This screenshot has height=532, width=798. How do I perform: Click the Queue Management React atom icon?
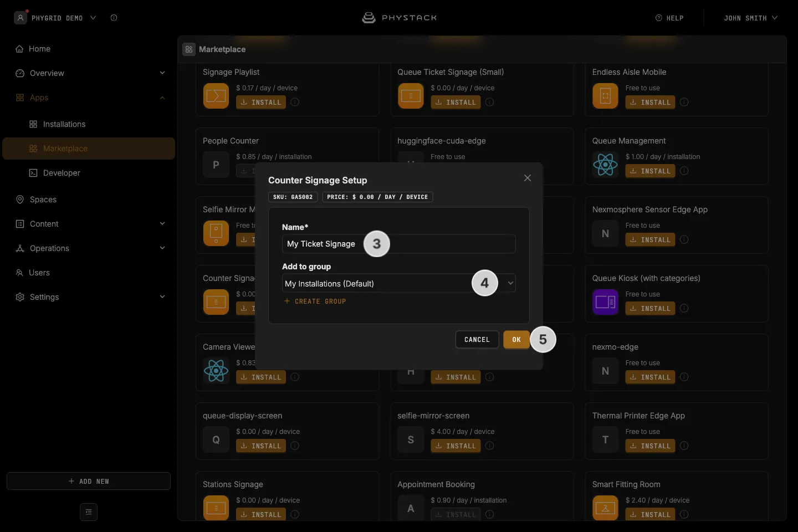pyautogui.click(x=605, y=165)
